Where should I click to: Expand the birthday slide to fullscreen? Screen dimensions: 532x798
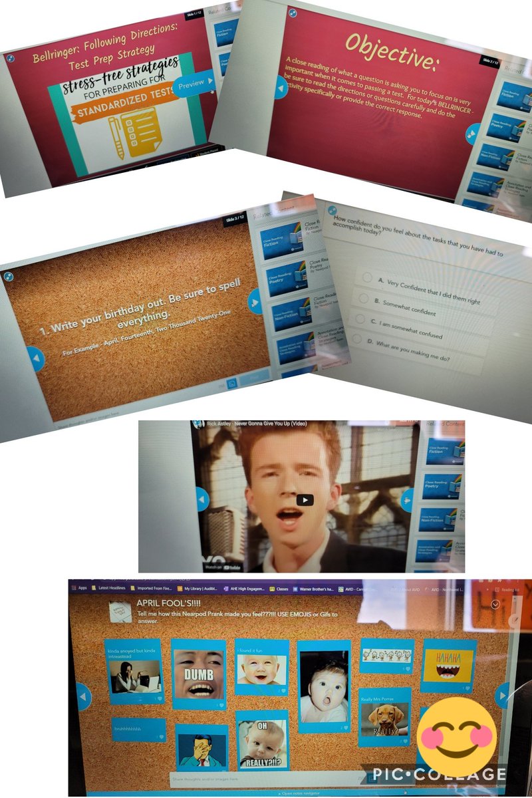tap(9, 277)
